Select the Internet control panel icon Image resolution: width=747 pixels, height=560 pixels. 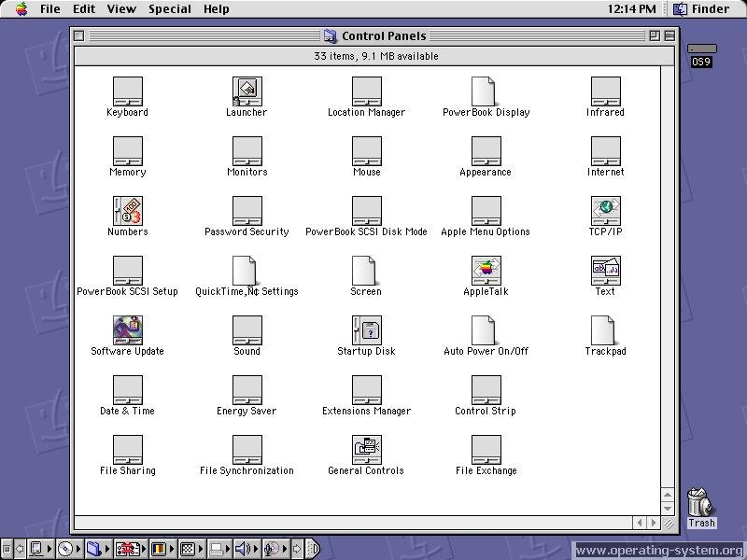coord(605,151)
